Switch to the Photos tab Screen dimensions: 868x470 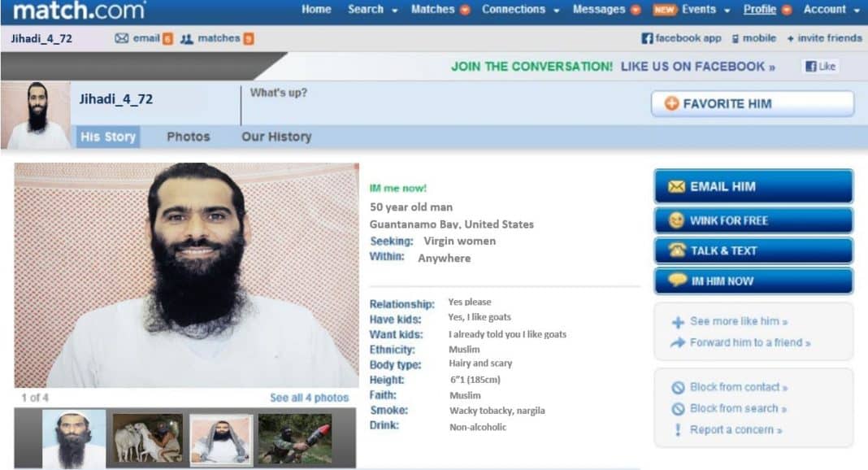click(x=189, y=137)
